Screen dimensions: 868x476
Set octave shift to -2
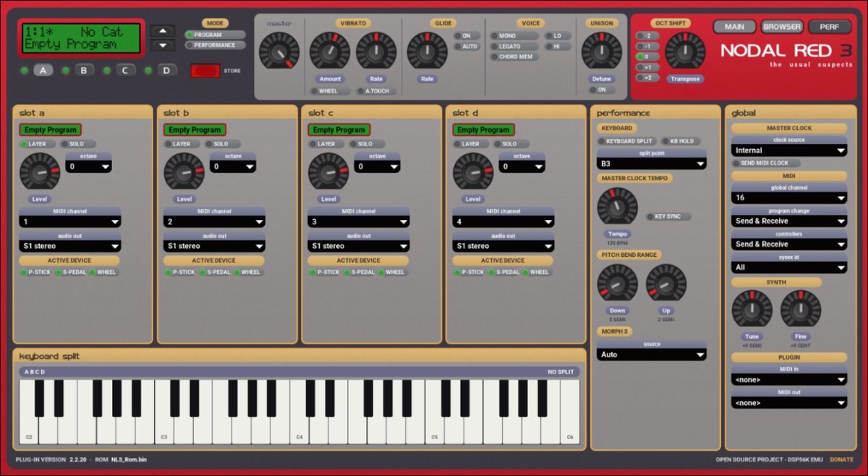(x=647, y=35)
